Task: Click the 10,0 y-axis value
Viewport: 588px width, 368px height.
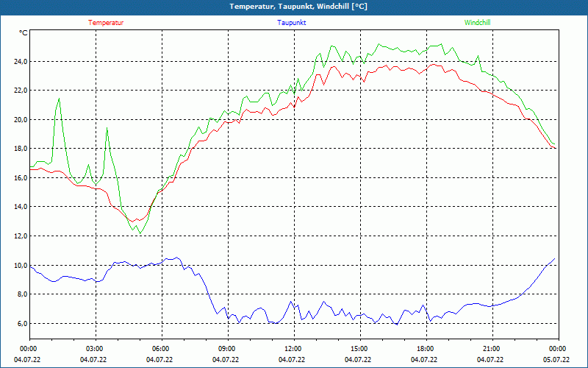Action: 21,265
